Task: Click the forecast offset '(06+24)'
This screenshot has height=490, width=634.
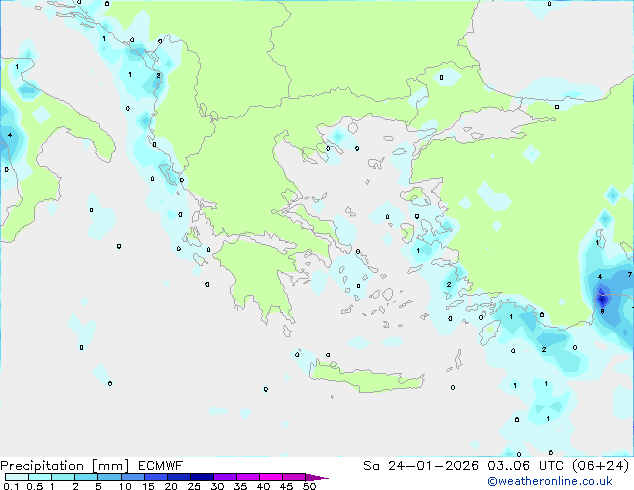Action: point(601,466)
